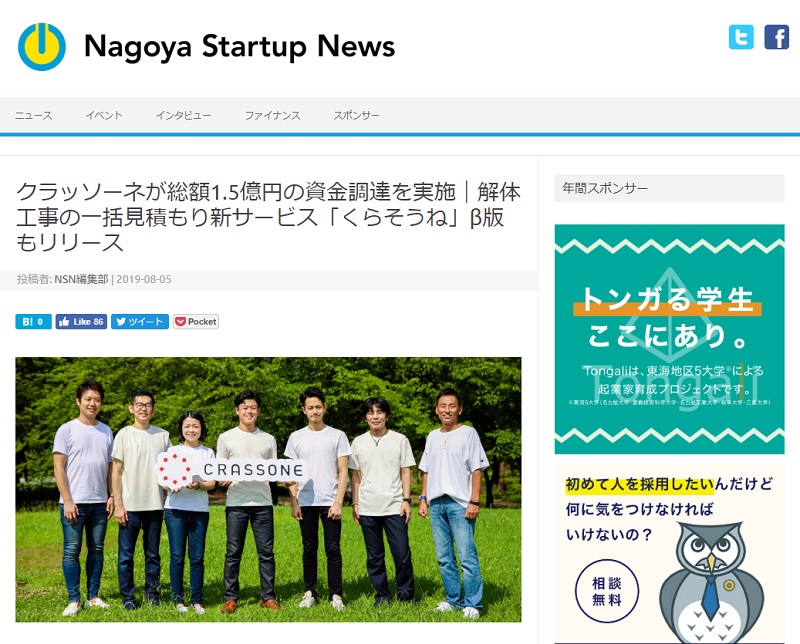
Task: Click the 年間スポンサー sidebar heading
Action: [x=605, y=188]
